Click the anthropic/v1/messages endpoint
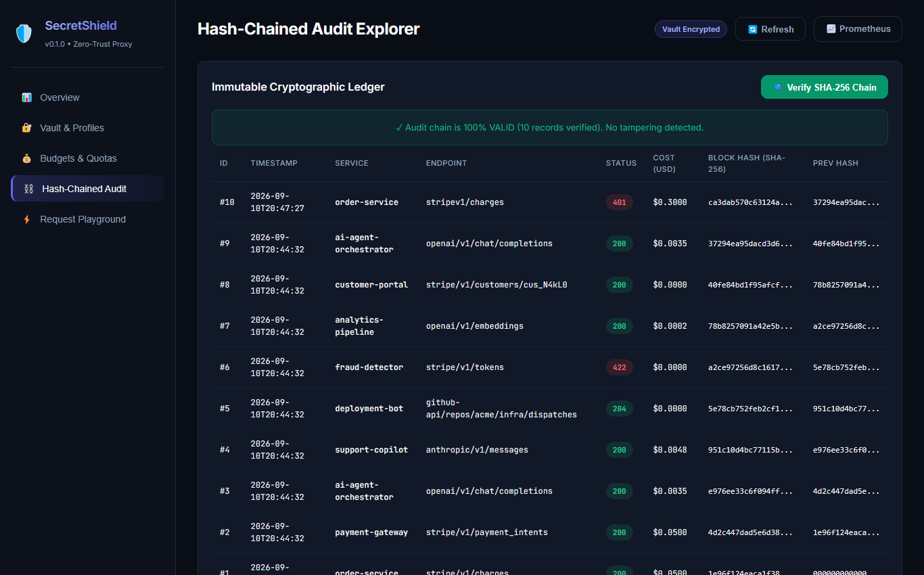Viewport: 924px width, 575px height. pos(477,450)
